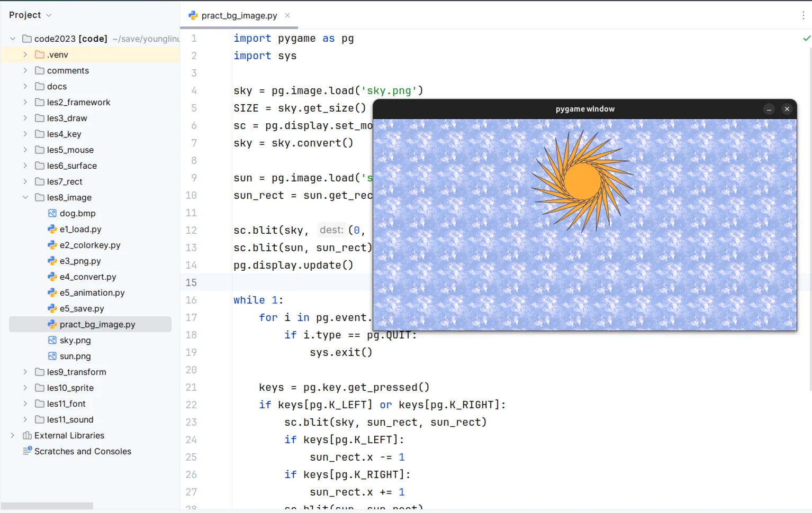Expand the les9_transform folder
This screenshot has width=812, height=513.
tap(25, 372)
